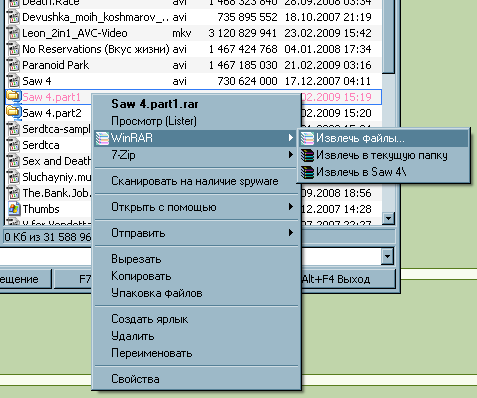Click the 'Alt+F4 Выход' button

pyautogui.click(x=348, y=279)
